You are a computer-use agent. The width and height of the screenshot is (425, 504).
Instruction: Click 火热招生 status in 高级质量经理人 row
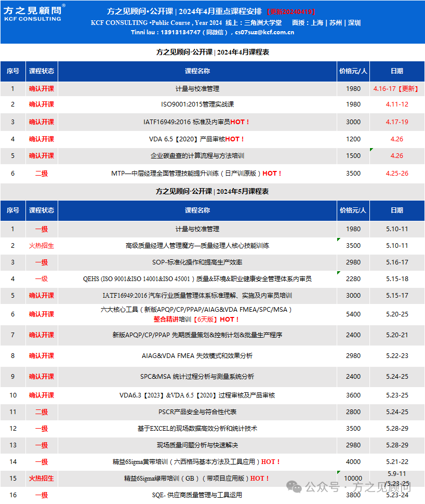tap(42, 246)
